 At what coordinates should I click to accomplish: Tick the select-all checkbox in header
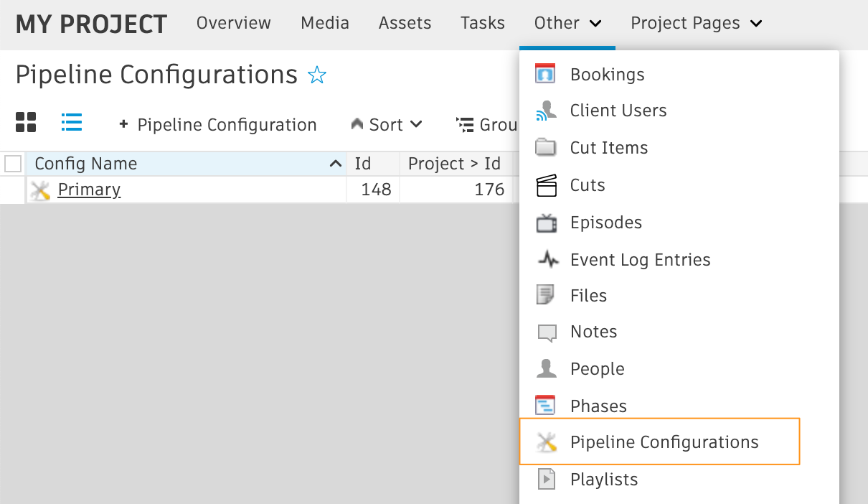pyautogui.click(x=13, y=164)
